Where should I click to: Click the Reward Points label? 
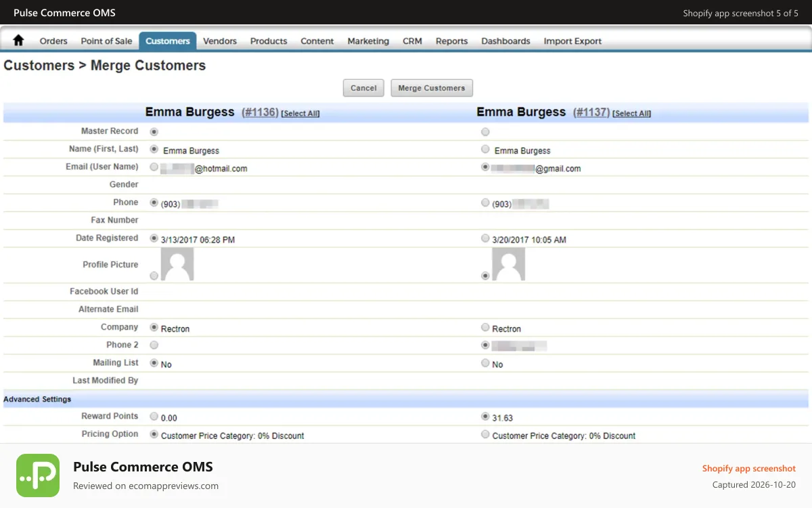click(110, 417)
